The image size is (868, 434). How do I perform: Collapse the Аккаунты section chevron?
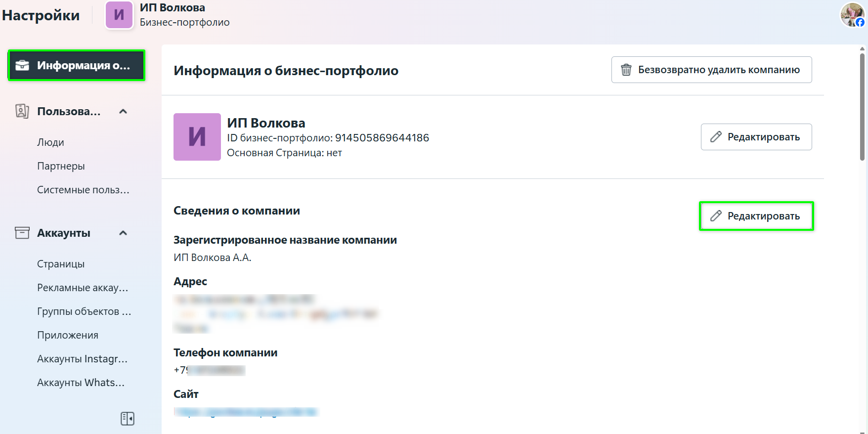pos(123,233)
